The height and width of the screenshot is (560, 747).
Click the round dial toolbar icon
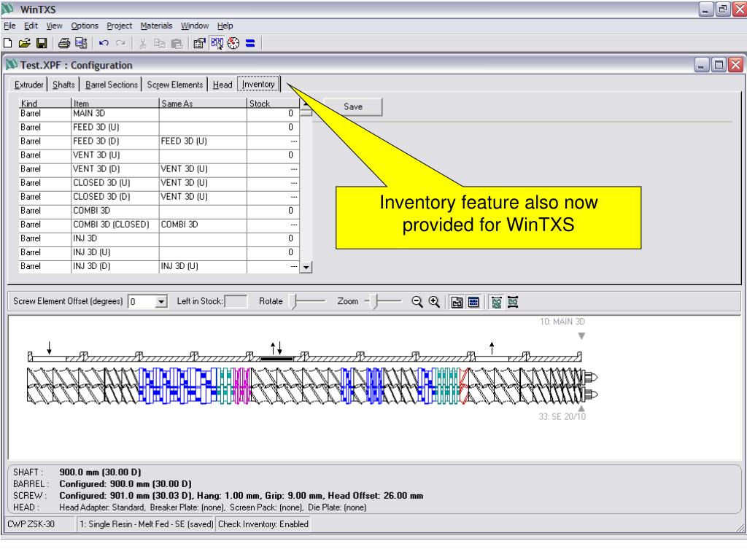(x=233, y=43)
